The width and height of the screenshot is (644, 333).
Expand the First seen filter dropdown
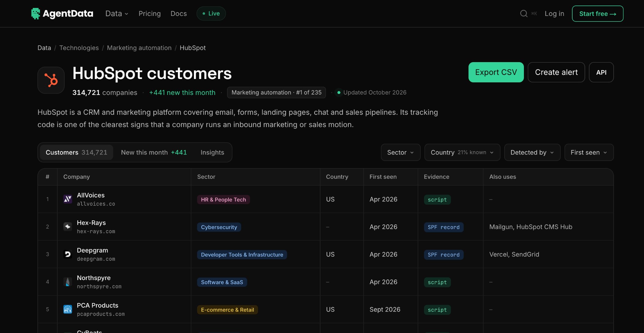click(x=589, y=152)
